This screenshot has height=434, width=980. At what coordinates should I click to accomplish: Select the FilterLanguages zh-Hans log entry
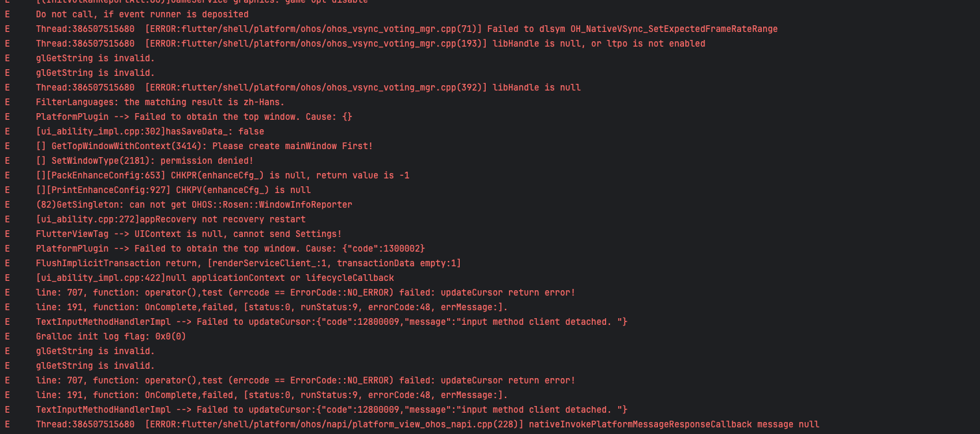pyautogui.click(x=160, y=103)
